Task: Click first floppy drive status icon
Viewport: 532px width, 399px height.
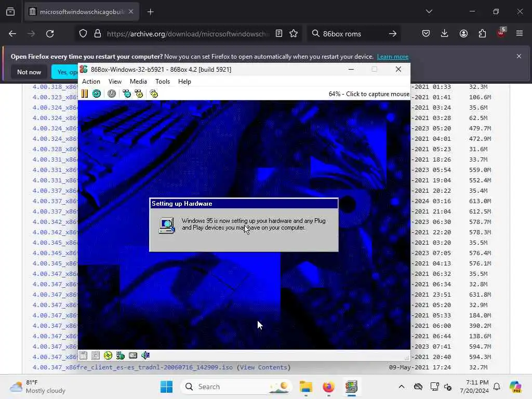Action: pyautogui.click(x=84, y=355)
